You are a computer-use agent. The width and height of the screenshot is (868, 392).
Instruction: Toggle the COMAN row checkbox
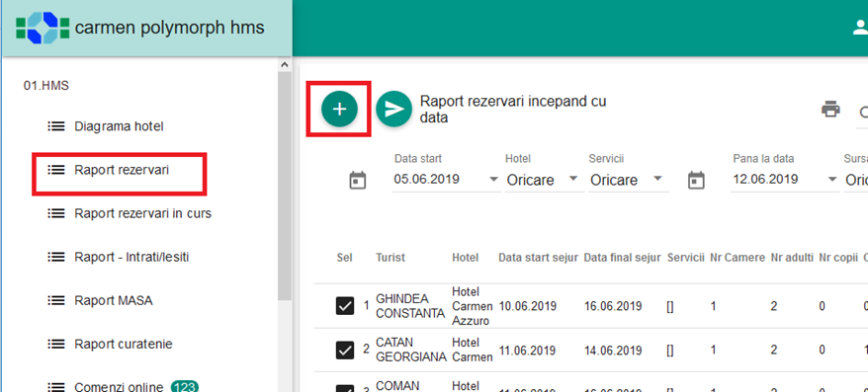coord(345,388)
